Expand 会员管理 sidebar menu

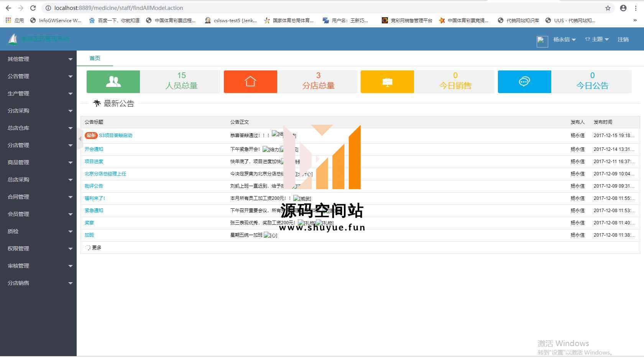[38, 214]
